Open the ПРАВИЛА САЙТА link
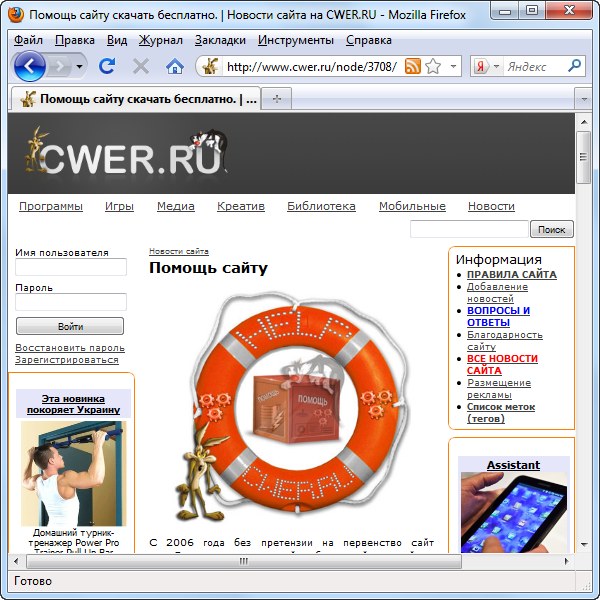This screenshot has width=600, height=600. [511, 274]
